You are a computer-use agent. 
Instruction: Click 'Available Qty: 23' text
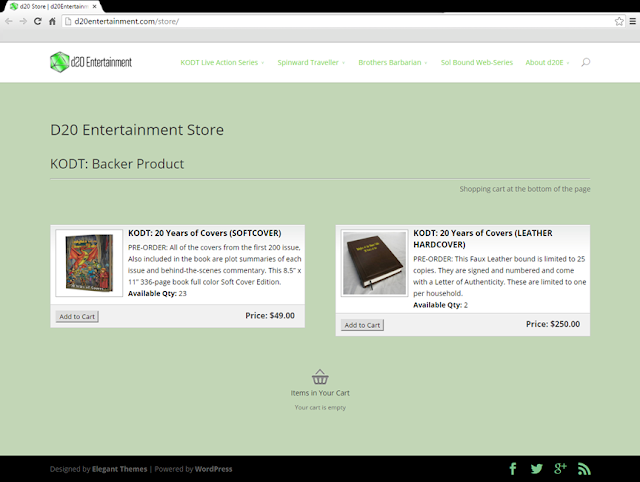(x=157, y=293)
